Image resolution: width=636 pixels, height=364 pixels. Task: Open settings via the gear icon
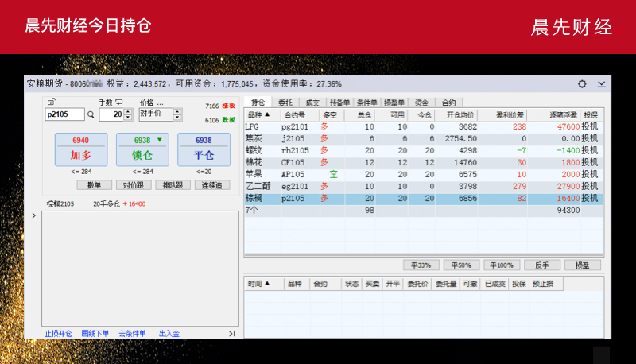(x=582, y=83)
